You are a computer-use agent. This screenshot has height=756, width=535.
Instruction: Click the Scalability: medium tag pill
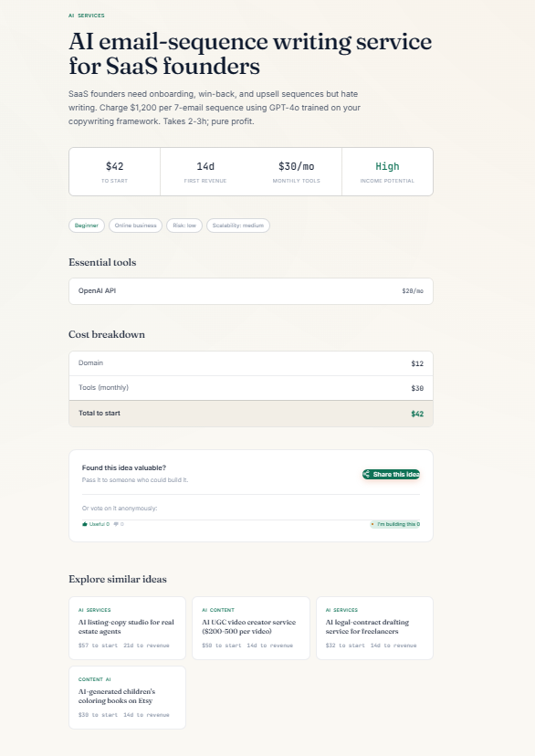(x=238, y=226)
